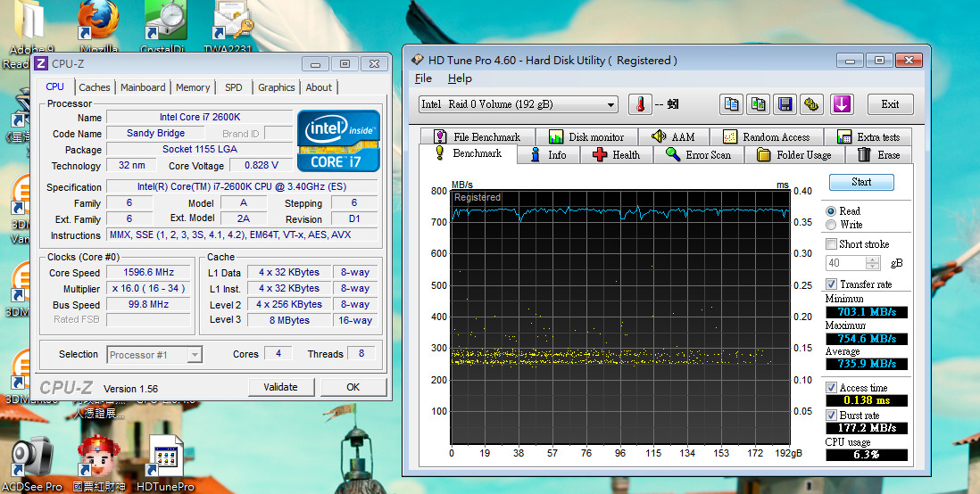
Task: Toggle the Transfer rate checkbox
Action: point(831,284)
